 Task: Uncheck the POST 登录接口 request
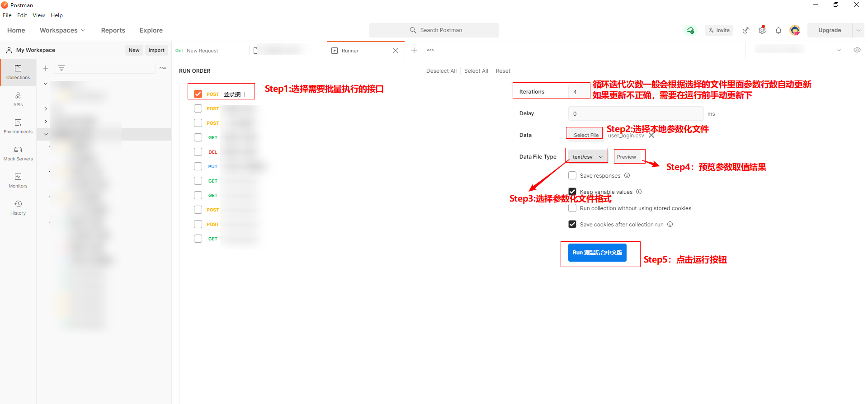point(198,94)
